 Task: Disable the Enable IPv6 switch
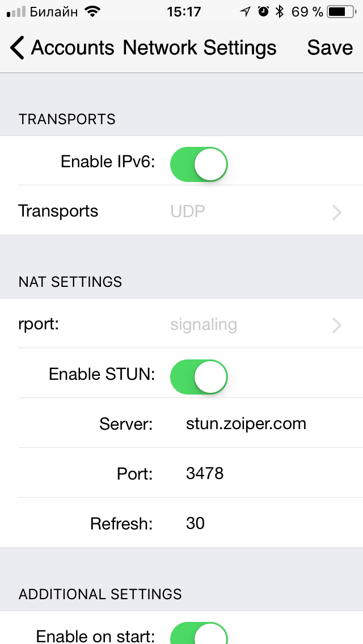pos(199,164)
